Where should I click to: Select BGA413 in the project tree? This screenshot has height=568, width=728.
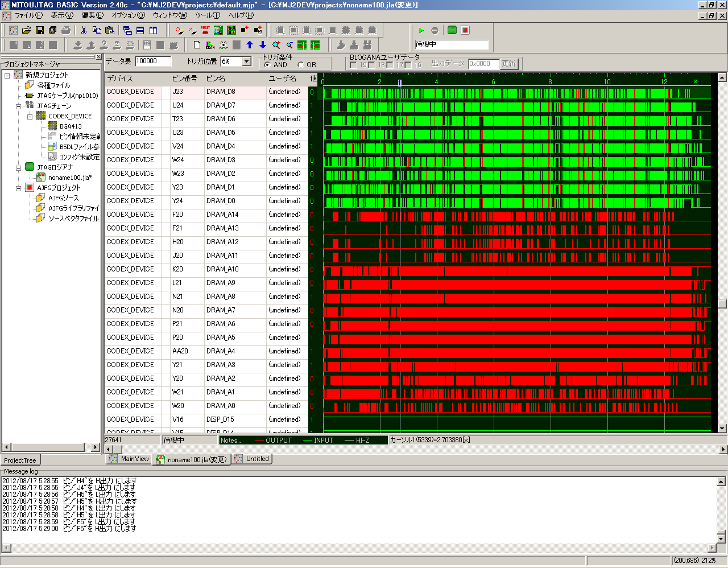click(71, 126)
